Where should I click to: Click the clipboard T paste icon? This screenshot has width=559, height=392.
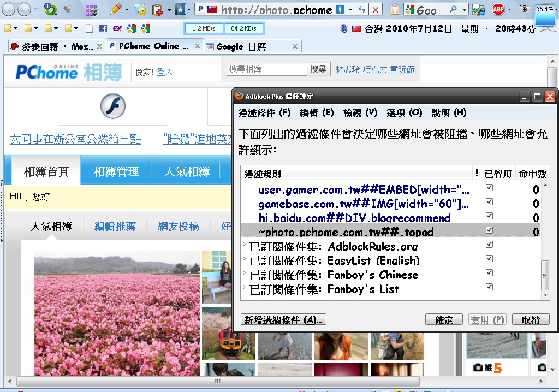395,10
